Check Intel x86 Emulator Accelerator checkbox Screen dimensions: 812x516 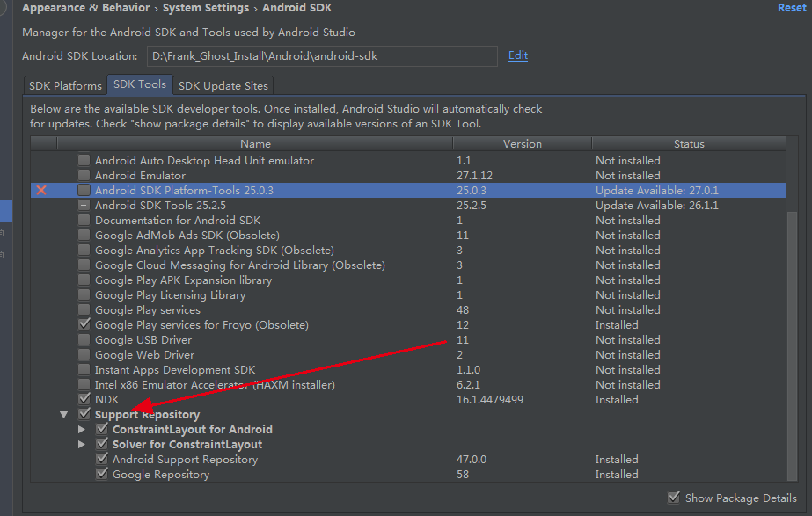[x=84, y=384]
